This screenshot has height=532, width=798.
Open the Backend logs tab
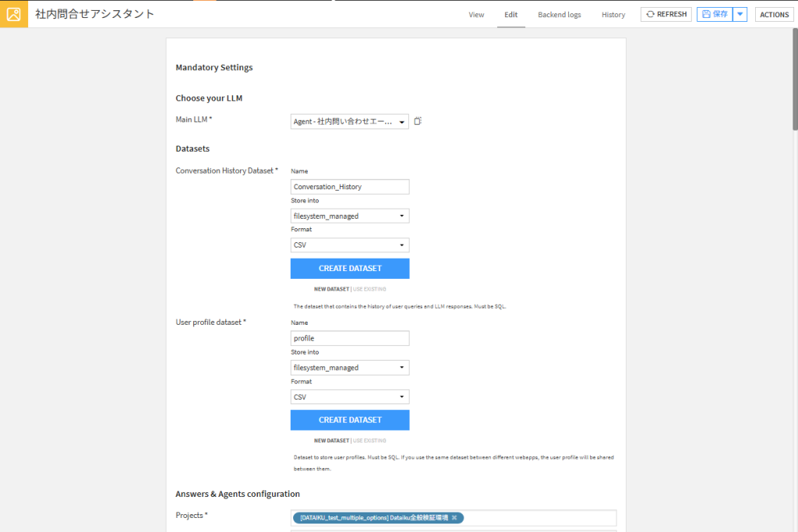[559, 15]
